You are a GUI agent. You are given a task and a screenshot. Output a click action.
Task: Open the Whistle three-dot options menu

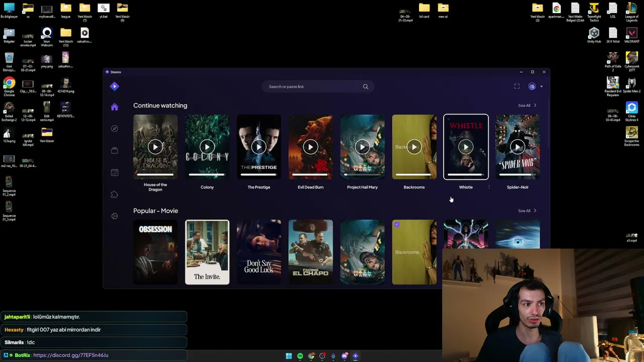[x=489, y=187]
